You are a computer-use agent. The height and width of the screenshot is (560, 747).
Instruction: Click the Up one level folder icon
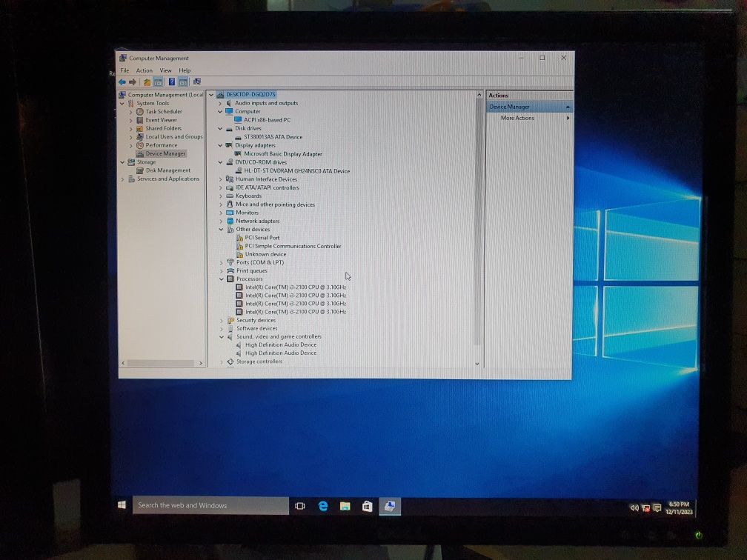[147, 82]
